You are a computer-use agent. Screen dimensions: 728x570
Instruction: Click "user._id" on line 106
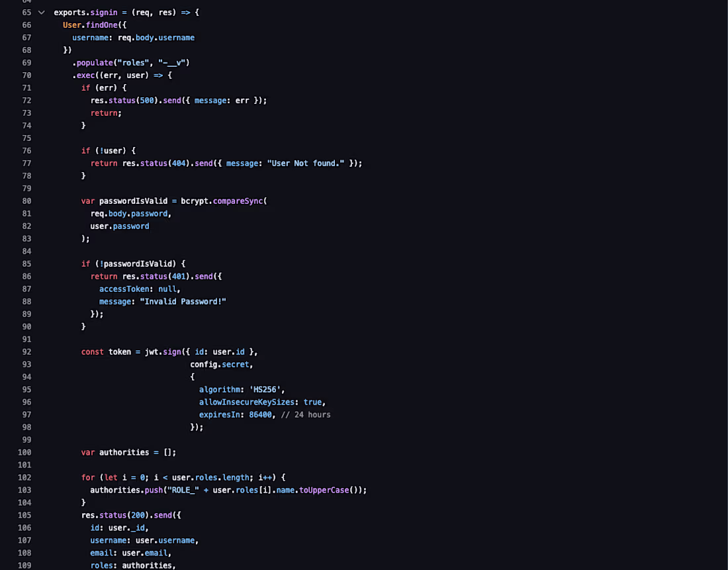tap(127, 527)
